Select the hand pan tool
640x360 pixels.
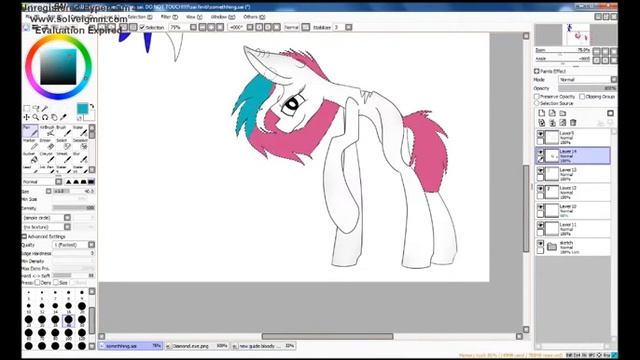(54, 117)
